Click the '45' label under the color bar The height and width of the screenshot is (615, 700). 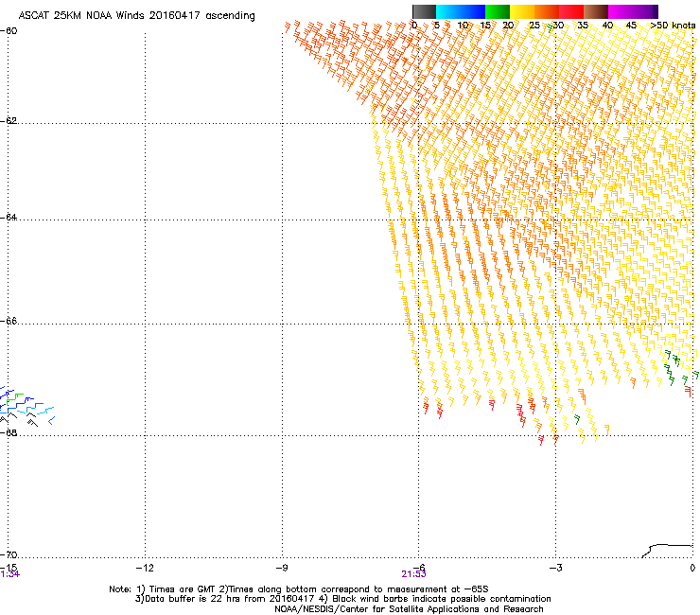[631, 26]
